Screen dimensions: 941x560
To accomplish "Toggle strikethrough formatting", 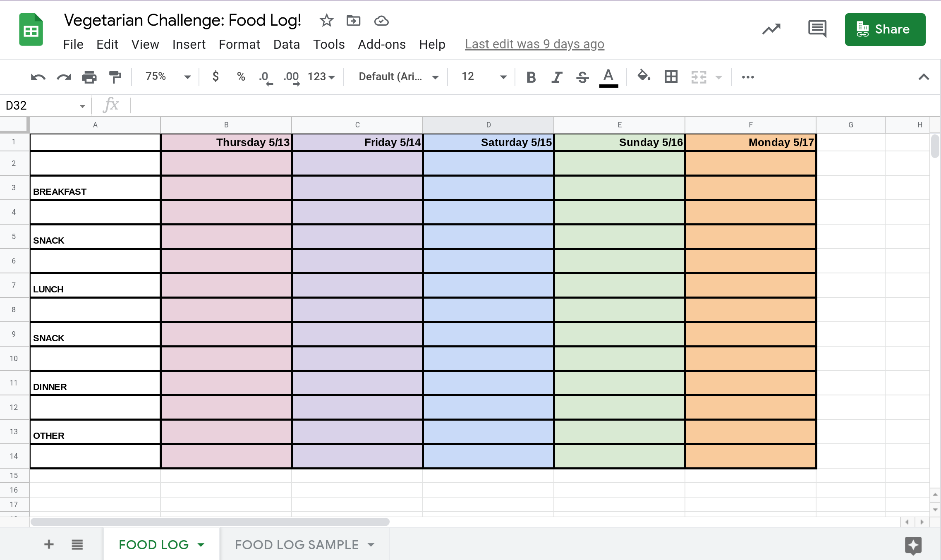I will tap(582, 77).
